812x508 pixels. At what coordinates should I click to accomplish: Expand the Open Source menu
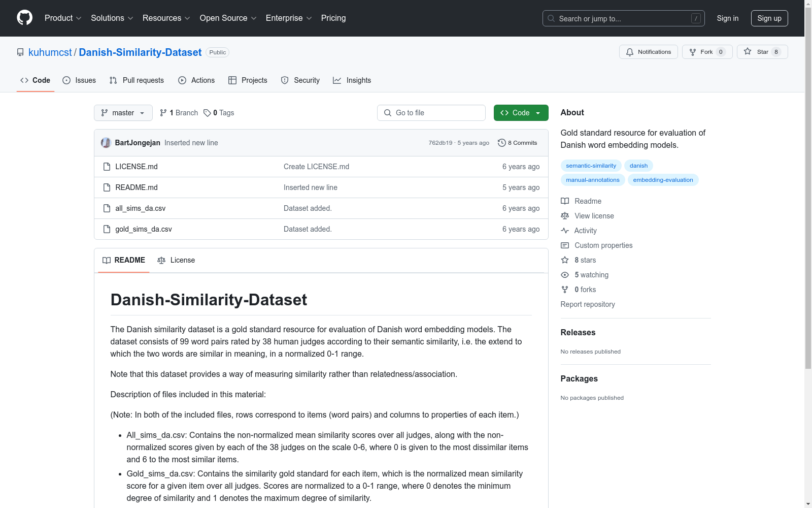click(228, 18)
